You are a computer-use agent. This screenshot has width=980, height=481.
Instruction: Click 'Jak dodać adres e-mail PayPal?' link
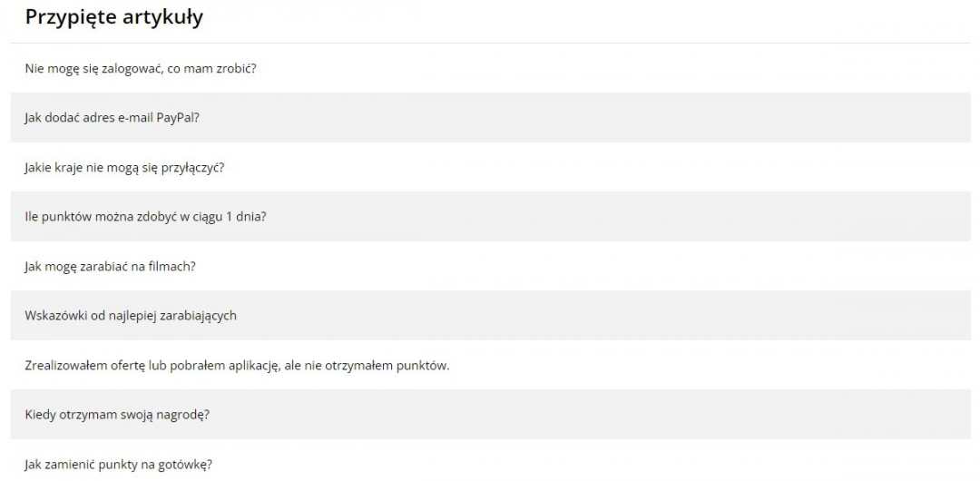pyautogui.click(x=113, y=118)
